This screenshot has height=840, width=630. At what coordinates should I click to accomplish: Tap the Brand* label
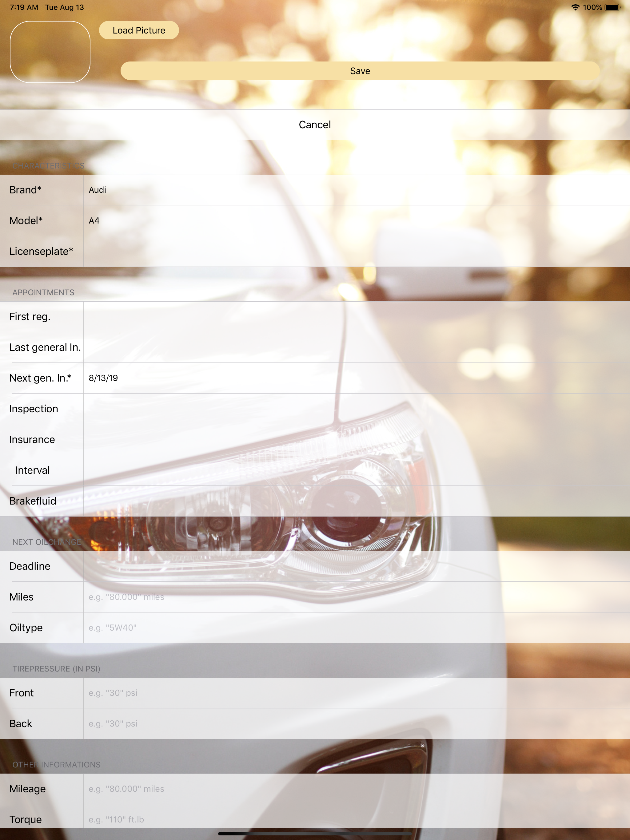pos(26,190)
